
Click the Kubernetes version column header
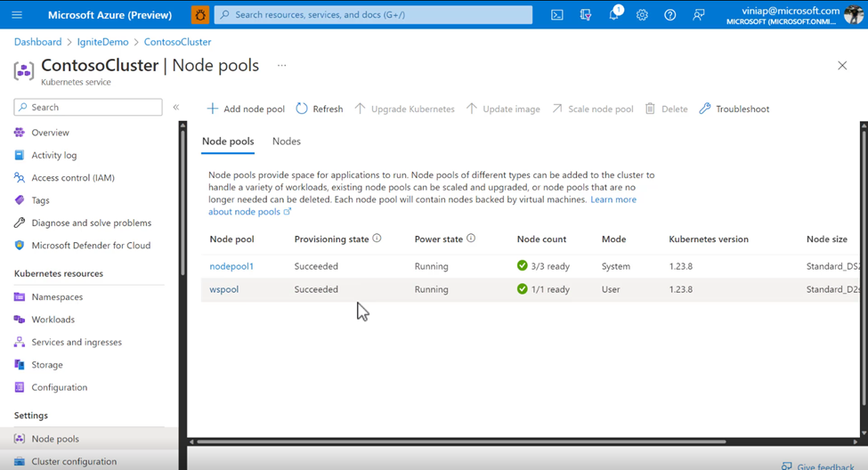(x=709, y=239)
